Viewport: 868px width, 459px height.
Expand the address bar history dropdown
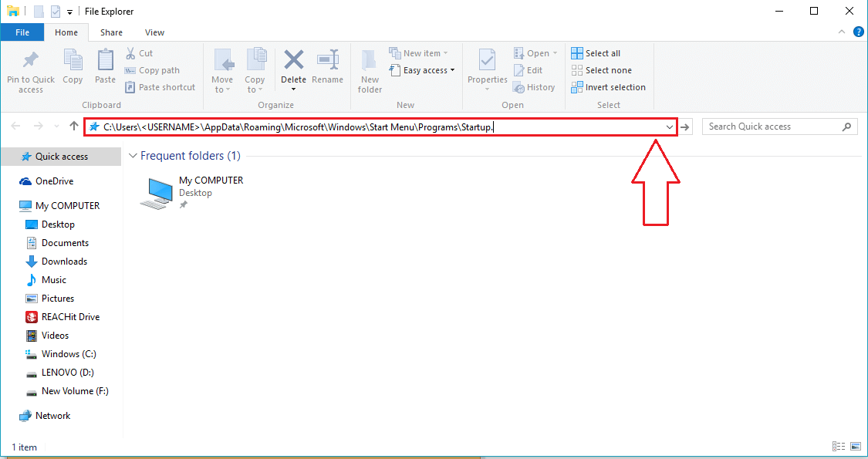tap(669, 127)
